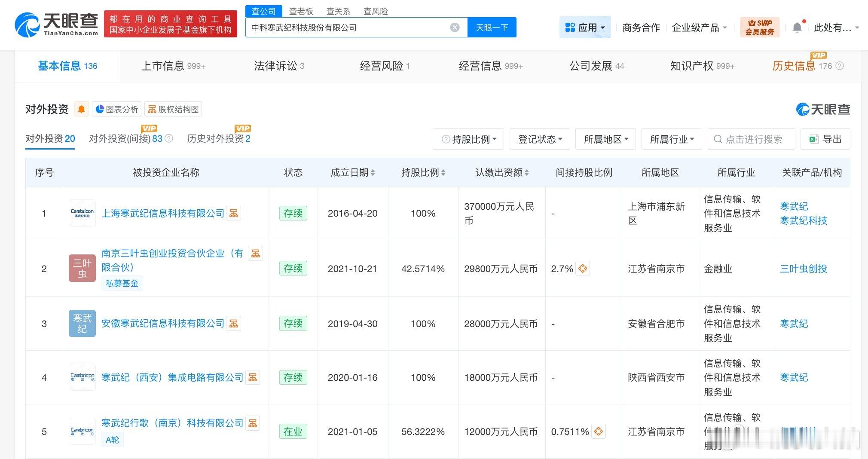Open SVIP 会员服务
Image resolution: width=868 pixels, height=459 pixels.
coord(760,27)
